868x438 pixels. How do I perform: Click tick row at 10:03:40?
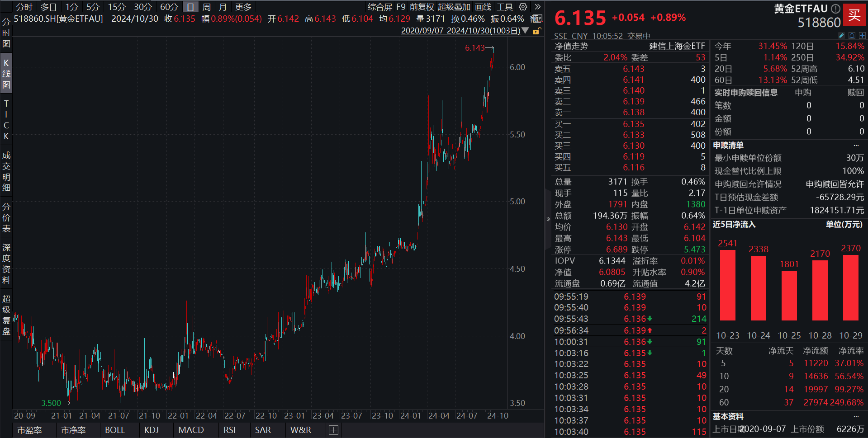630,432
